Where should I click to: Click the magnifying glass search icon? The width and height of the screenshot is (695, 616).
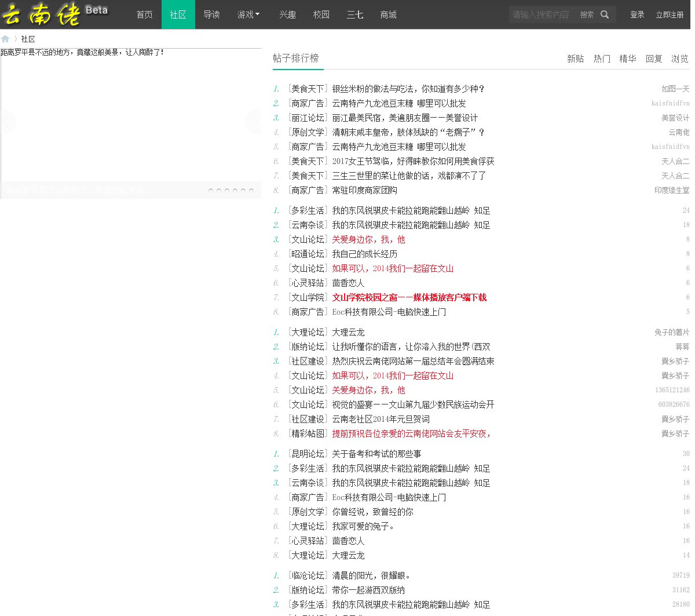click(x=605, y=14)
